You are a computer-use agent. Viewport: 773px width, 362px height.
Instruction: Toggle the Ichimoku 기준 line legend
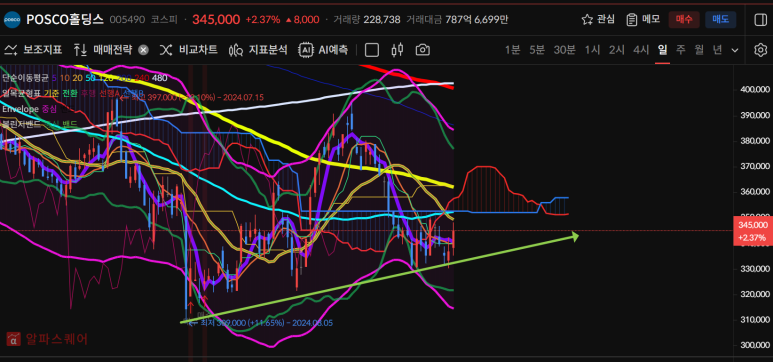click(51, 93)
